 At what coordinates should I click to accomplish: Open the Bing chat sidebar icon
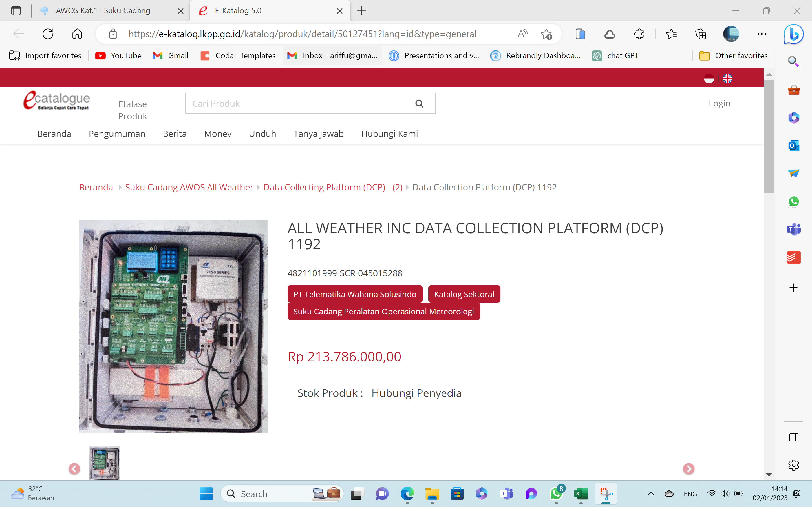[793, 34]
